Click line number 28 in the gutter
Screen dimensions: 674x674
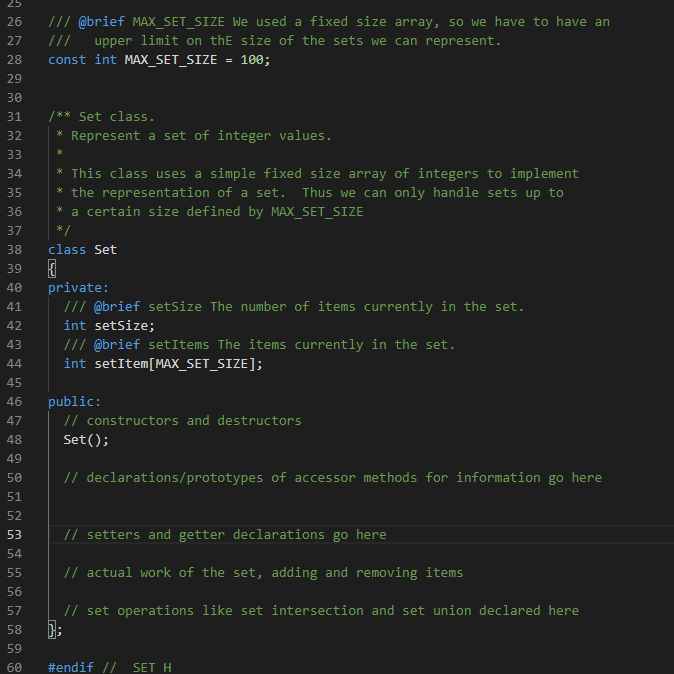coord(14,59)
